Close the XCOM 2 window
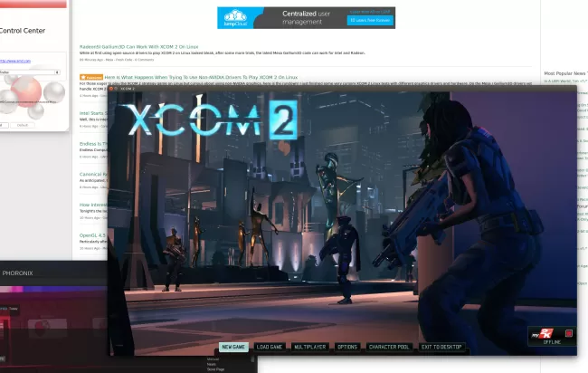 (111, 89)
